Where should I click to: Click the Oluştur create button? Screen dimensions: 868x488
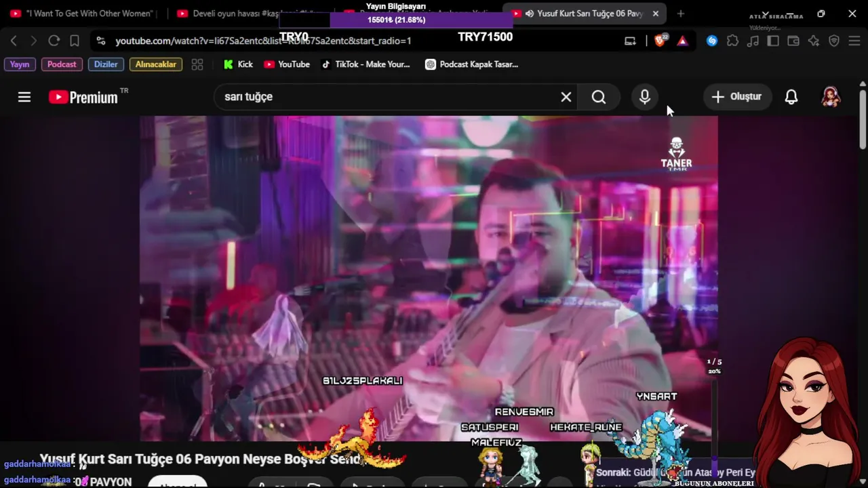pyautogui.click(x=736, y=97)
